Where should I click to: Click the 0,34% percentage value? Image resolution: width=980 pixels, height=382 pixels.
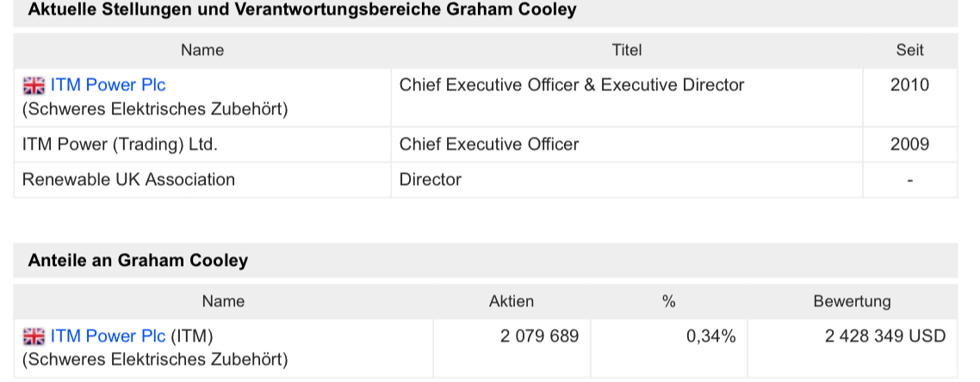pos(710,336)
